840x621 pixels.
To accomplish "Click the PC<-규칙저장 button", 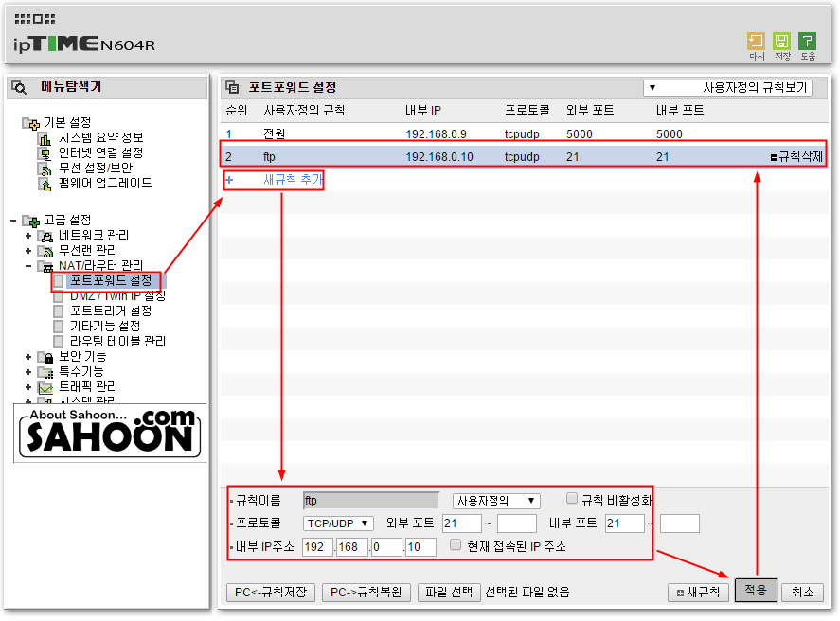I will tap(271, 593).
